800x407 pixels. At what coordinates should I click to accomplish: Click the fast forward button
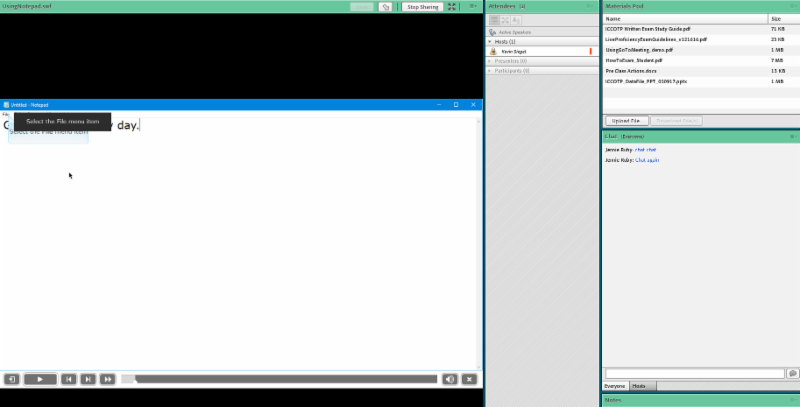click(108, 379)
